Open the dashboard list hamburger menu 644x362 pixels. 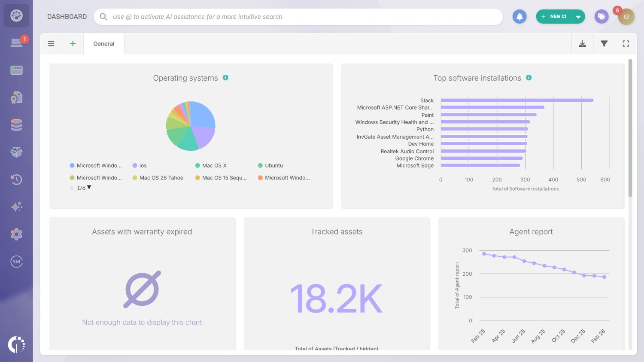[x=51, y=43]
